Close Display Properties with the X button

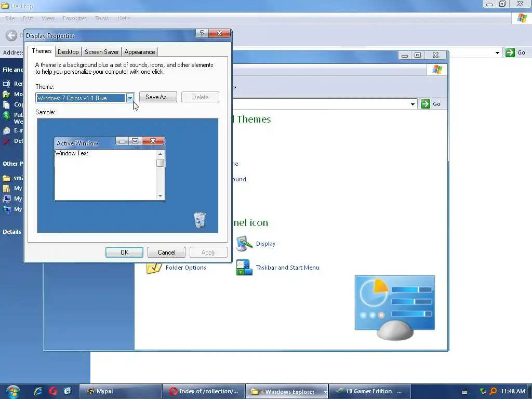click(220, 33)
